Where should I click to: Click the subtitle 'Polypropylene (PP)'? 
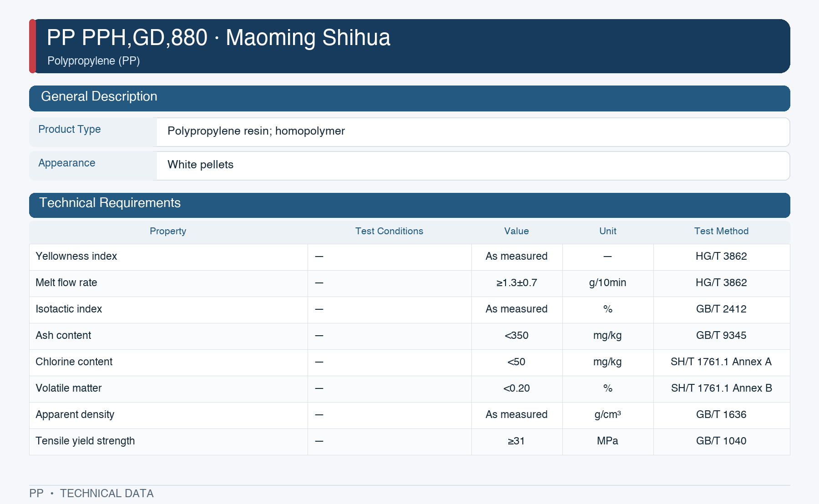pos(93,60)
